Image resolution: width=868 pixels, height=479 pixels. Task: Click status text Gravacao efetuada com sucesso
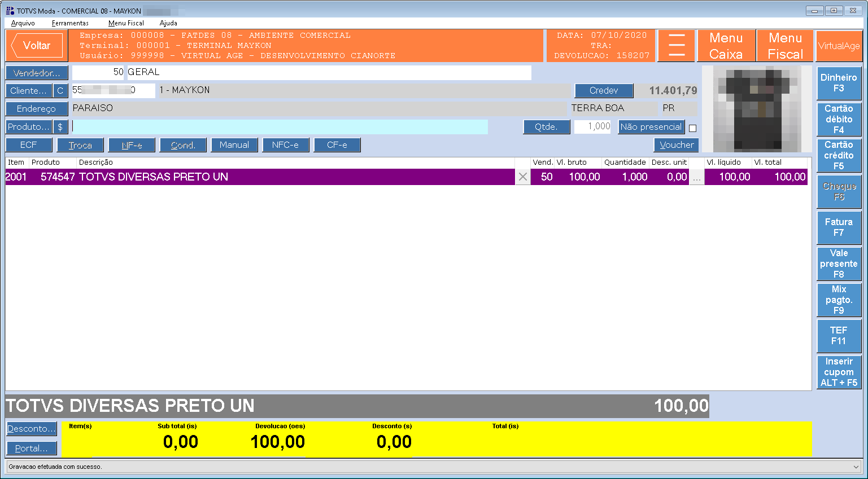click(55, 467)
